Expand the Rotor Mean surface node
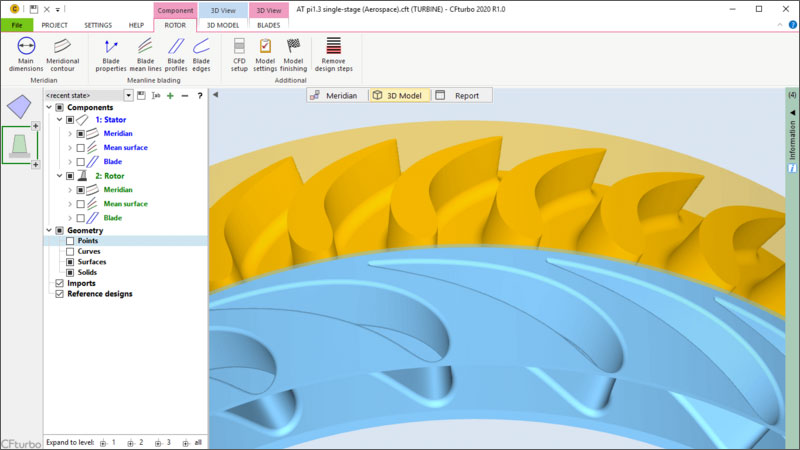 69,203
